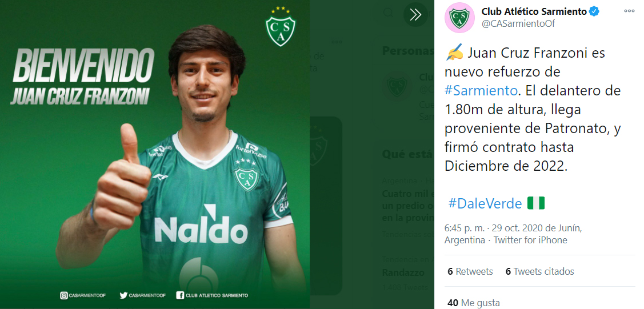
Task: Click the Club Atlético Sarmiento account name
Action: (534, 11)
